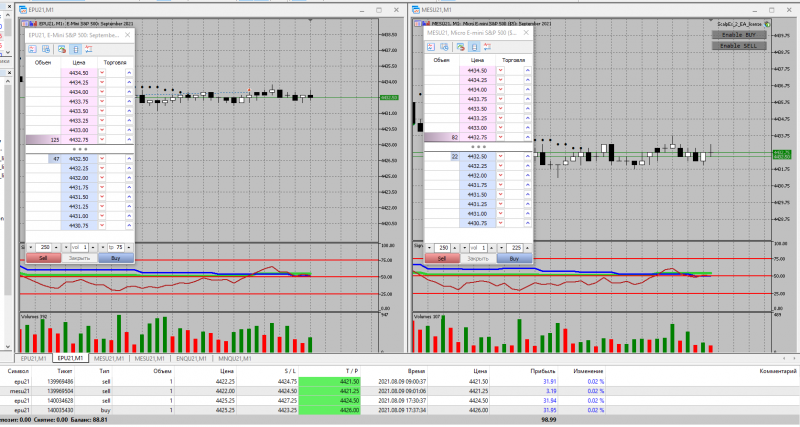This screenshot has width=800, height=427.
Task: Show tick chart in EPU21 depth of market
Action: (32, 49)
